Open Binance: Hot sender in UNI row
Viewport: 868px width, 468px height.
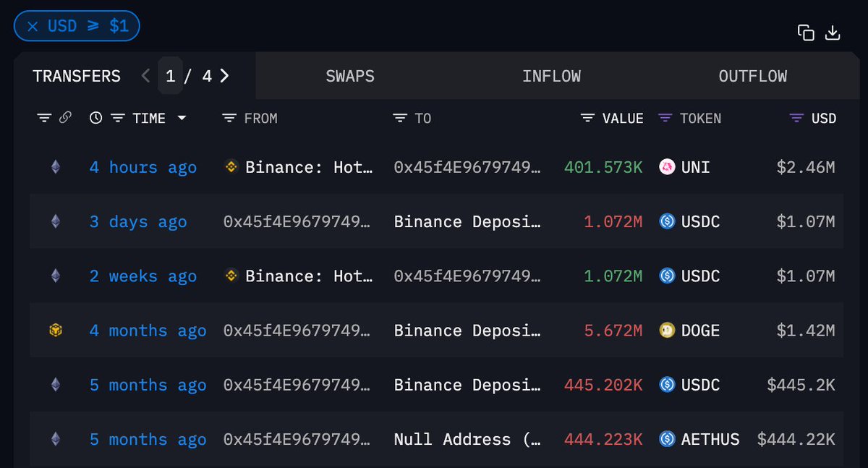tap(309, 168)
